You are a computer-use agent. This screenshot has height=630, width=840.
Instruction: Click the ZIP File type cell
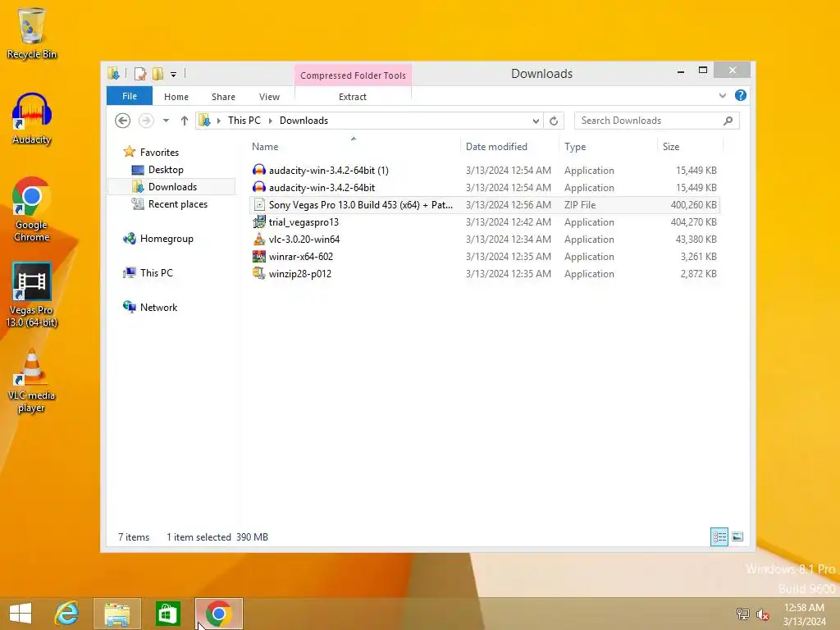(x=580, y=204)
